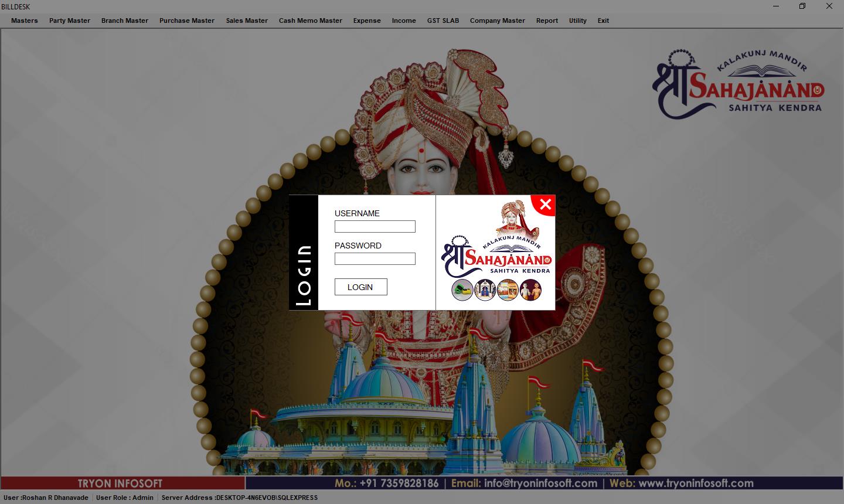The image size is (844, 504).
Task: Select Exit from the menu bar
Action: 603,21
